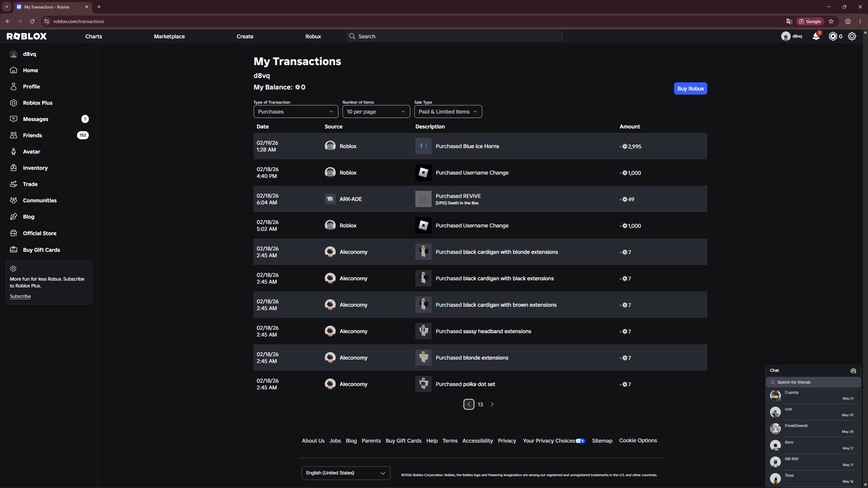Open About Us footer link
Viewport: 868px width, 488px height.
click(313, 441)
